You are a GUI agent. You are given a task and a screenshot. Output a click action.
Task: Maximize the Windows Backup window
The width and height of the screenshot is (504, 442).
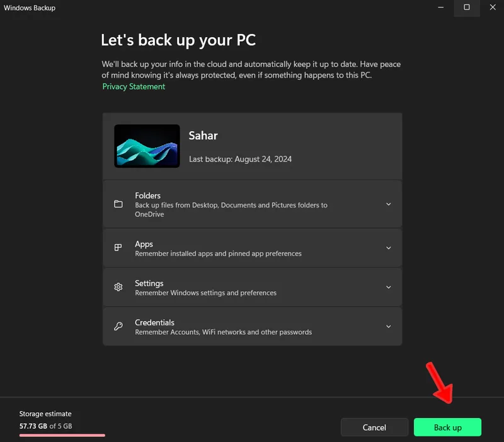click(467, 8)
